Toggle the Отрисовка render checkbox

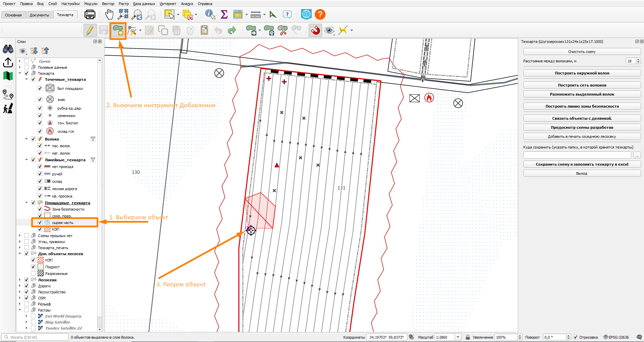(x=576, y=337)
